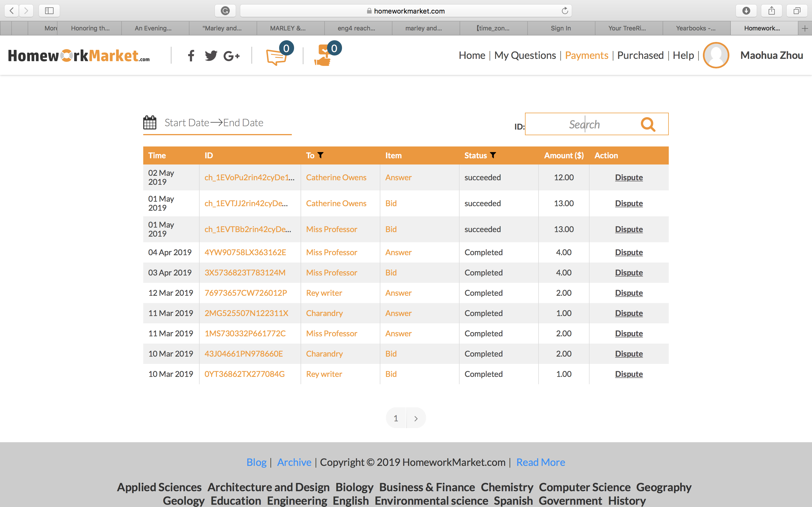
Task: Show Safari downloads
Action: [746, 11]
